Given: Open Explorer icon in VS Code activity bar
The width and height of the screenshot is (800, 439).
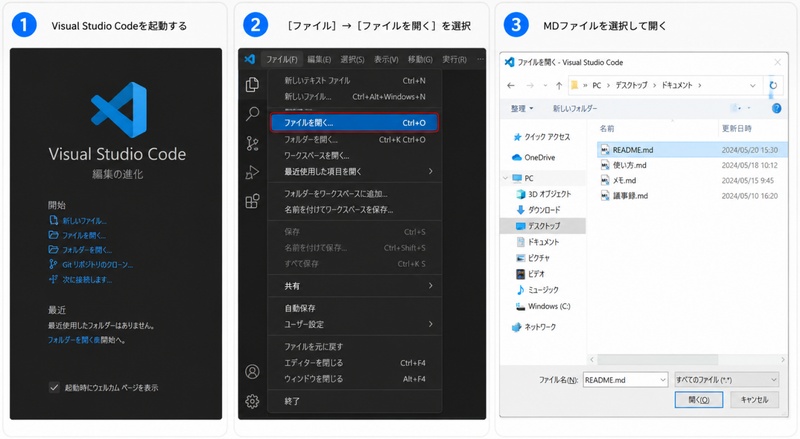Looking at the screenshot, I should (252, 84).
